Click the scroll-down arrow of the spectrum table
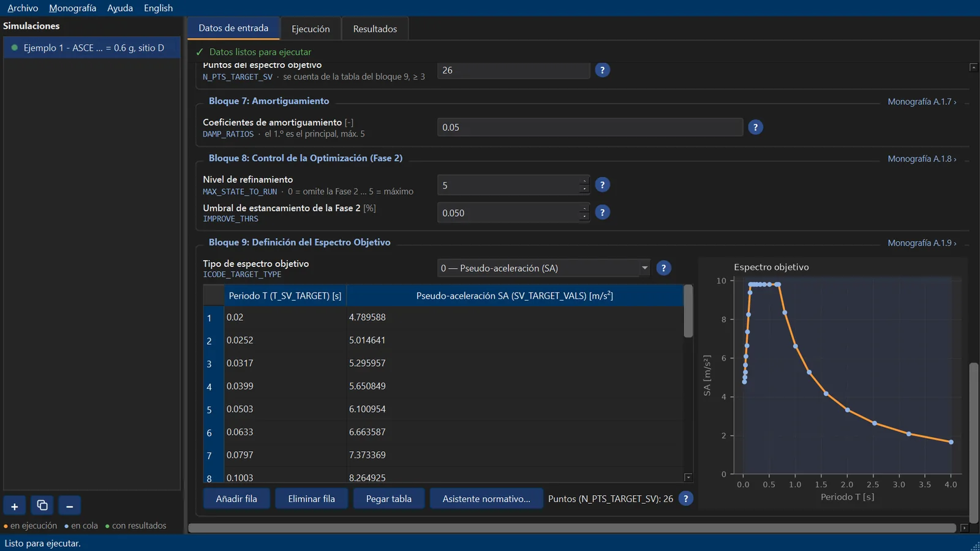Image resolution: width=980 pixels, height=551 pixels. (x=688, y=478)
